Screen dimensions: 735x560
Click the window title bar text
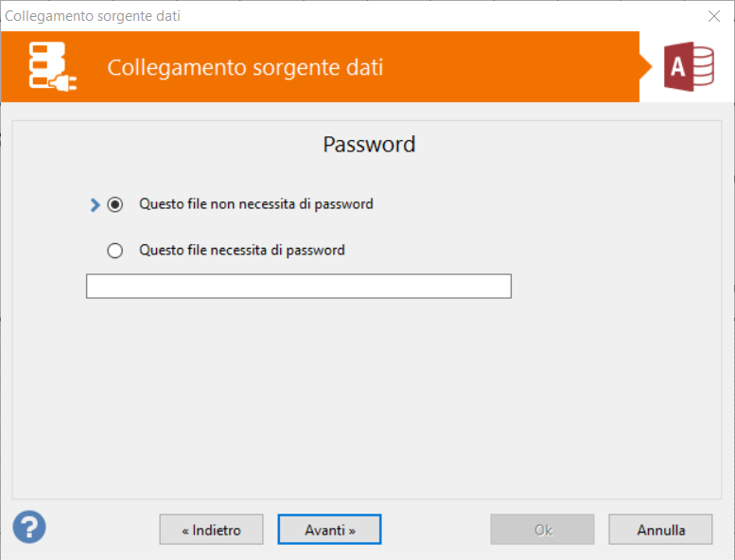click(x=93, y=15)
